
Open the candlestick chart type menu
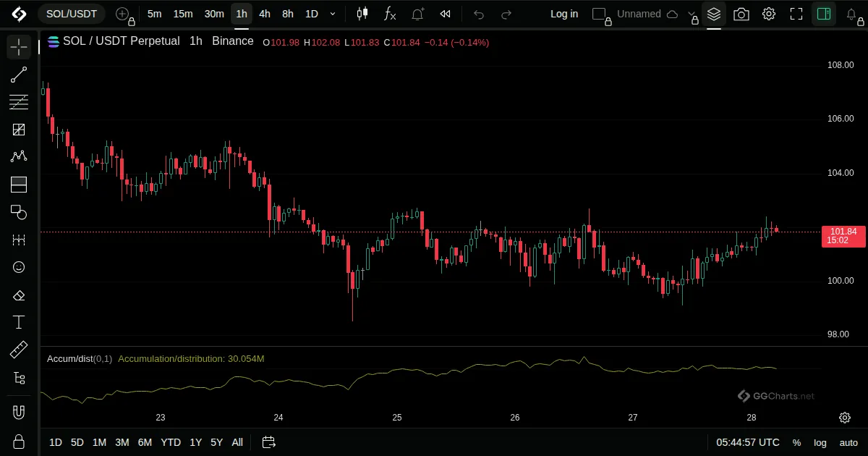pyautogui.click(x=362, y=14)
